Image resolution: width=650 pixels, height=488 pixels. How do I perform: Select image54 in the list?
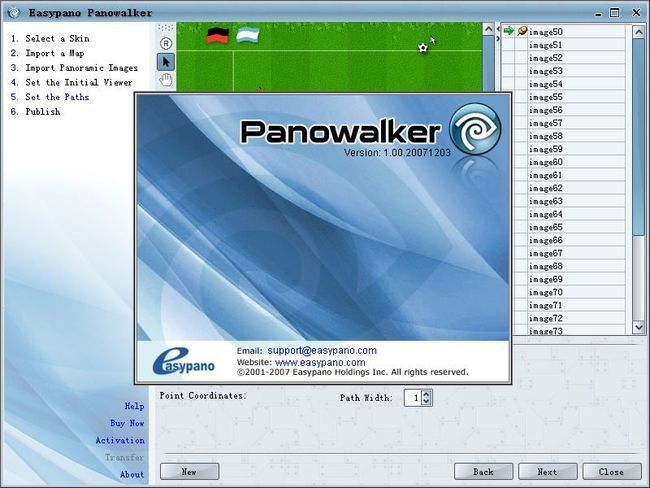(x=576, y=84)
